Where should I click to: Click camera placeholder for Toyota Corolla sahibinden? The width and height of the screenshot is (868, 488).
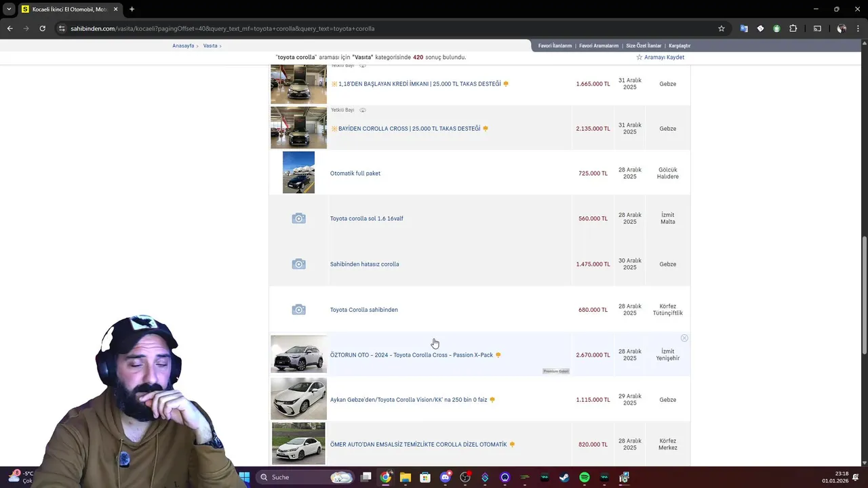(x=298, y=309)
